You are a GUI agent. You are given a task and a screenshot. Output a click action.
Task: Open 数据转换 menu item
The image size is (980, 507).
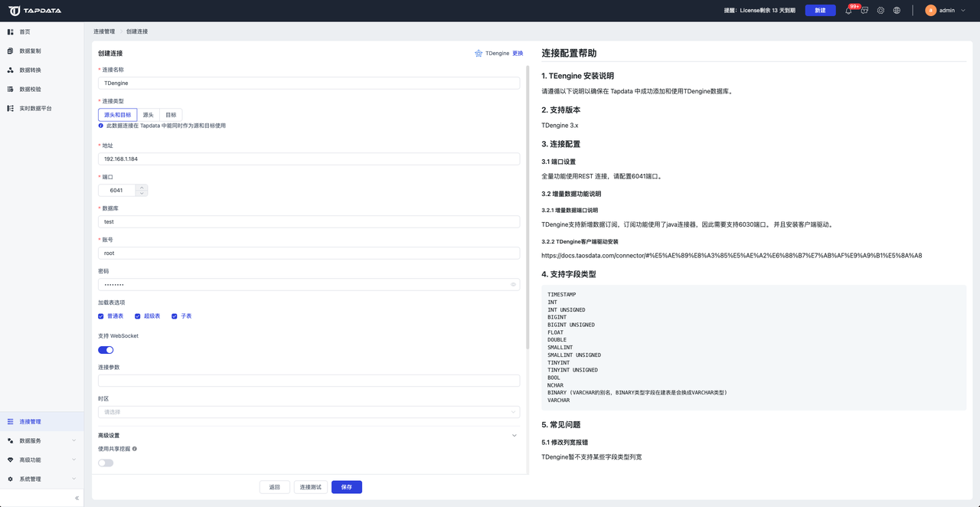click(42, 70)
